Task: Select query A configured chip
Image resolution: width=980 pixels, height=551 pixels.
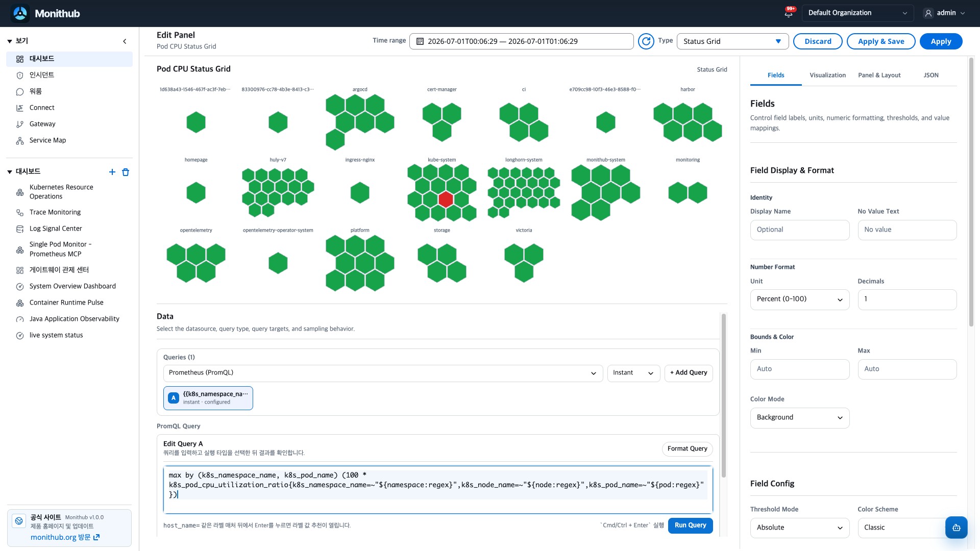Action: 208,398
